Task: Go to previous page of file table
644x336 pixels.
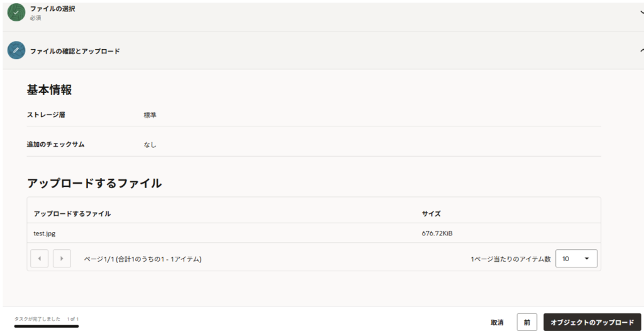Action: pos(39,259)
